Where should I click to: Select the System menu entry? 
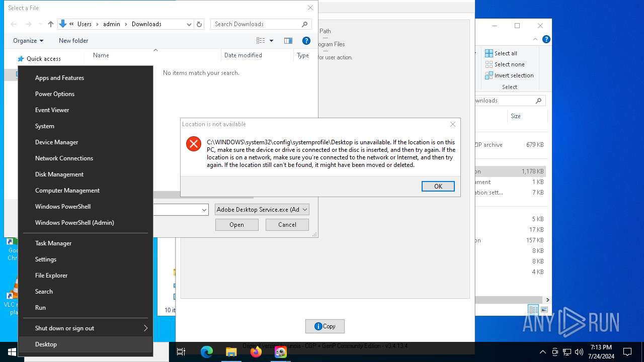point(85,126)
